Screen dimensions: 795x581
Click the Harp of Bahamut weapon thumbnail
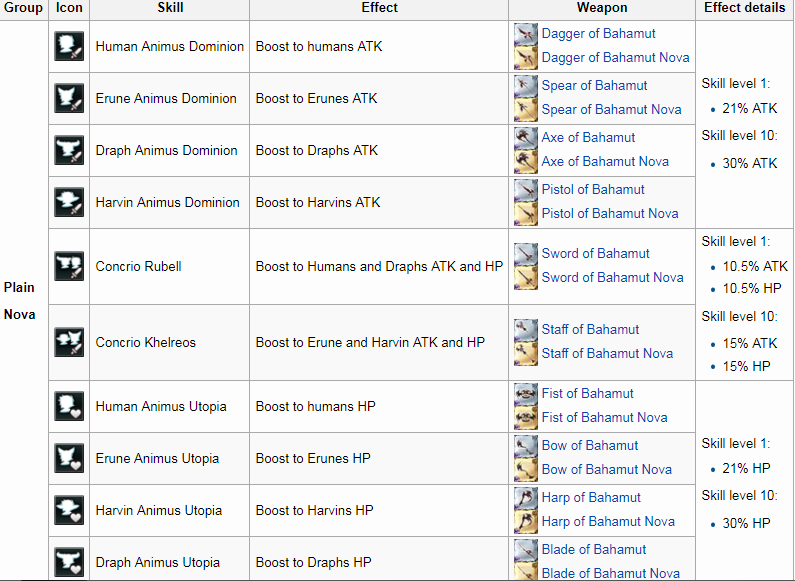526,498
